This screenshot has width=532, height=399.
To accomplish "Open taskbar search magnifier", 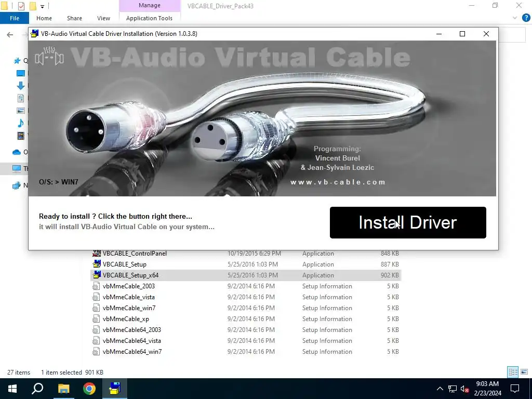I will pyautogui.click(x=37, y=389).
